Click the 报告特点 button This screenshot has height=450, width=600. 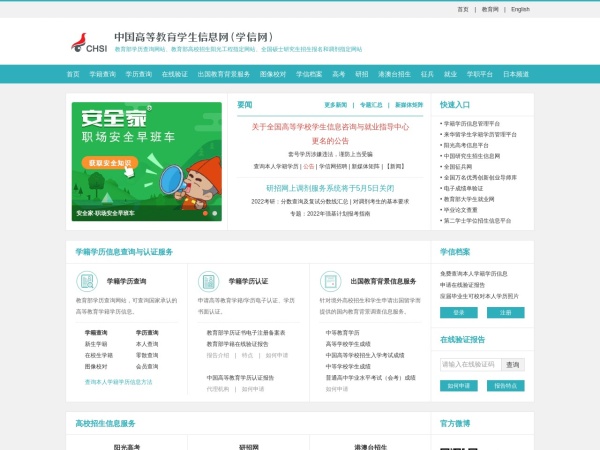[x=505, y=385]
